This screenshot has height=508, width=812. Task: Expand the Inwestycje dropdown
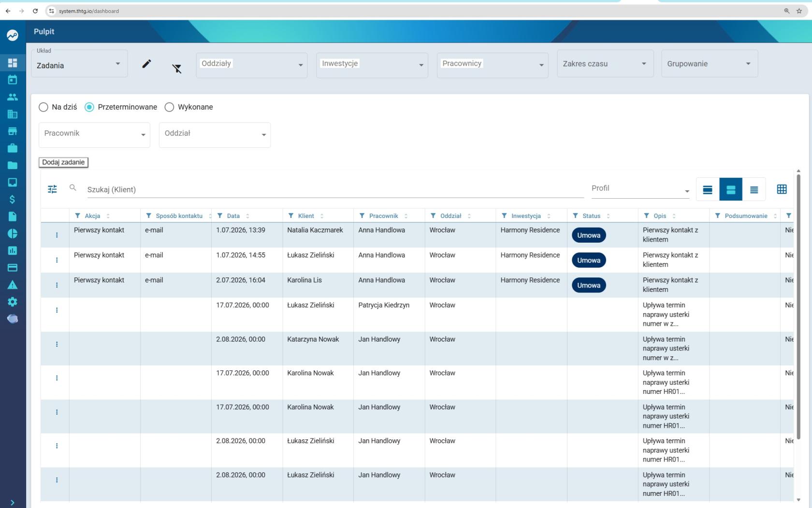click(x=372, y=65)
